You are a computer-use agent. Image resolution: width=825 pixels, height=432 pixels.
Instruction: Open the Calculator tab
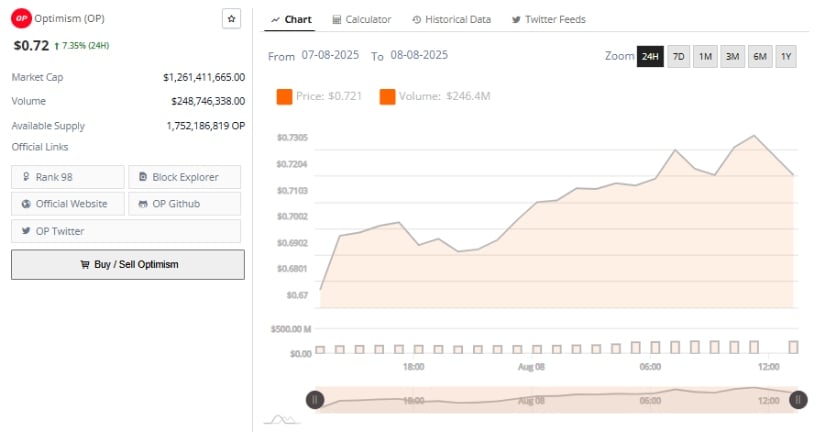362,19
